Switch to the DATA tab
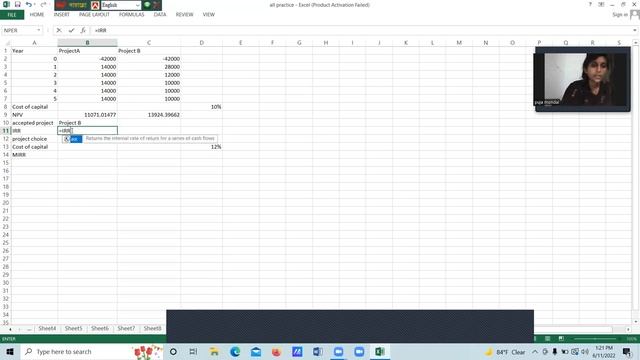 [160, 15]
